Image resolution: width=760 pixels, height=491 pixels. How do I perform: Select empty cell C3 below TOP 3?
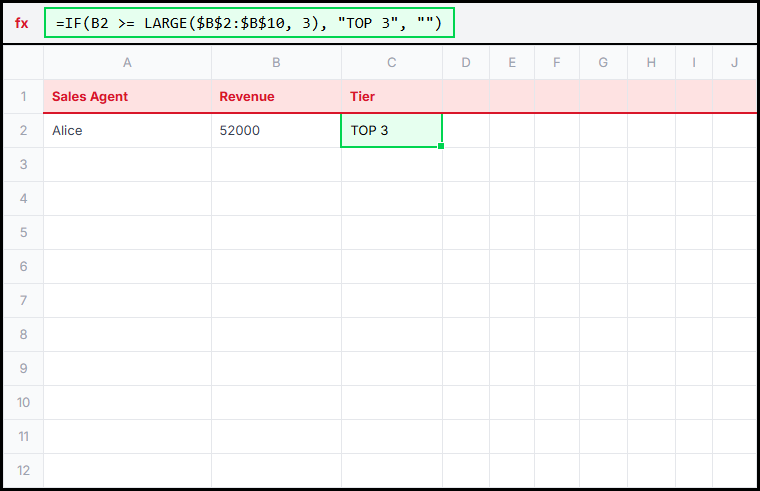pyautogui.click(x=391, y=165)
